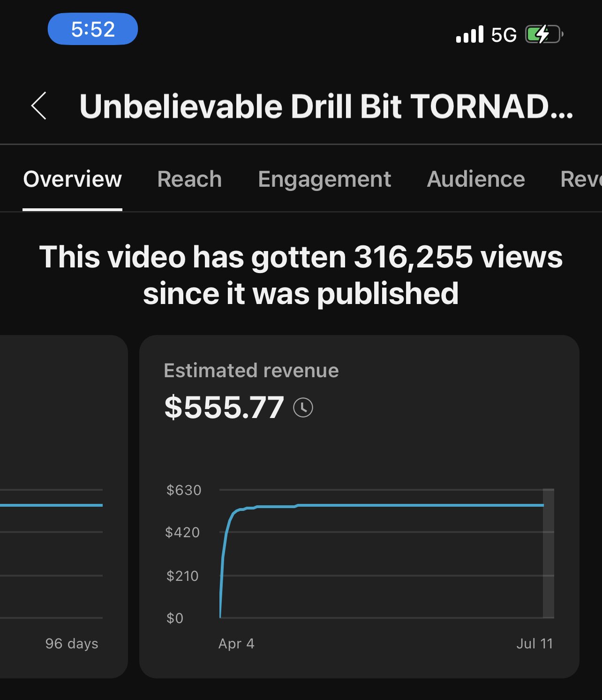Screen dimensions: 602x700
Task: Open the Estimated revenue card title
Action: pos(251,370)
